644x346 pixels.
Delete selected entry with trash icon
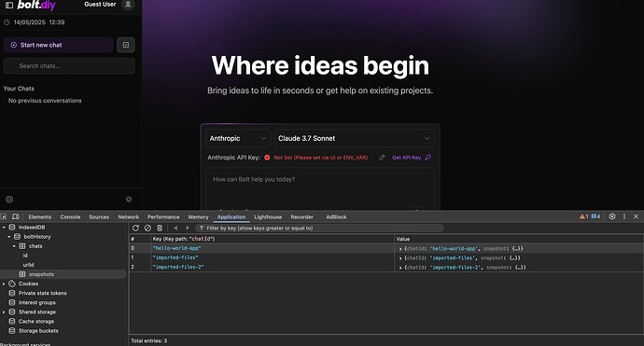160,228
